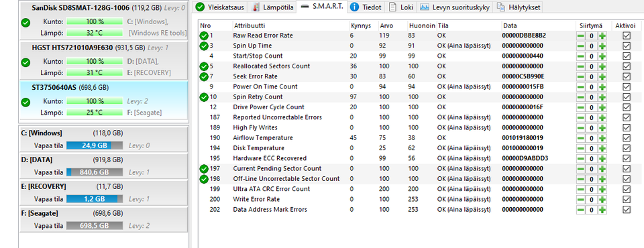Open the Yleiskatsaus tab
Image resolution: width=644 pixels, height=248 pixels.
pos(220,7)
